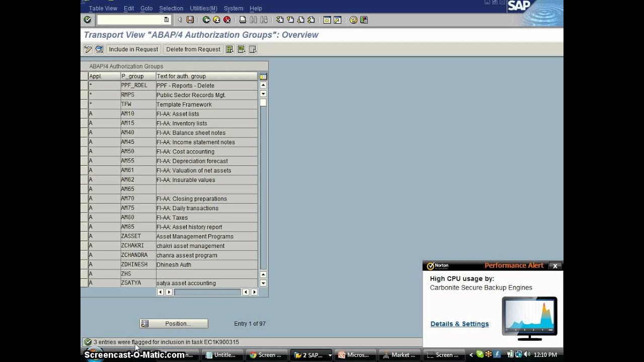The image size is (644, 362).
Task: Click the detail magnifier icon beside Include in Request
Action: tap(99, 49)
